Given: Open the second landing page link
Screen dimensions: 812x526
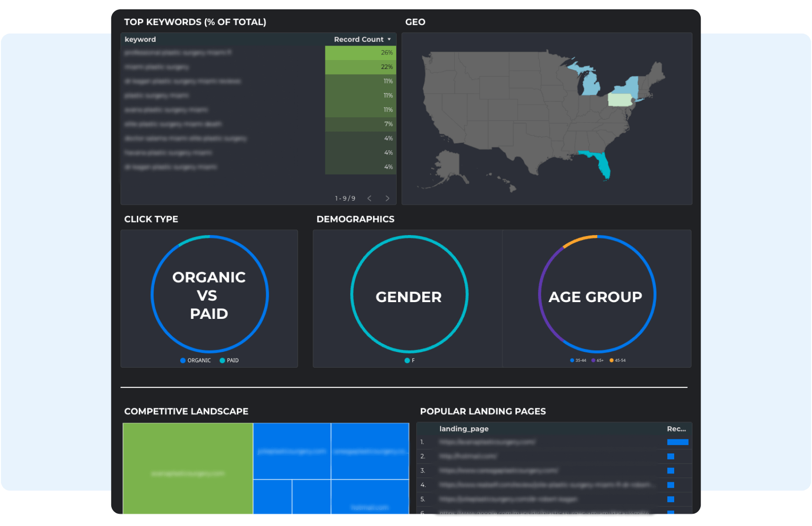Looking at the screenshot, I should point(468,456).
